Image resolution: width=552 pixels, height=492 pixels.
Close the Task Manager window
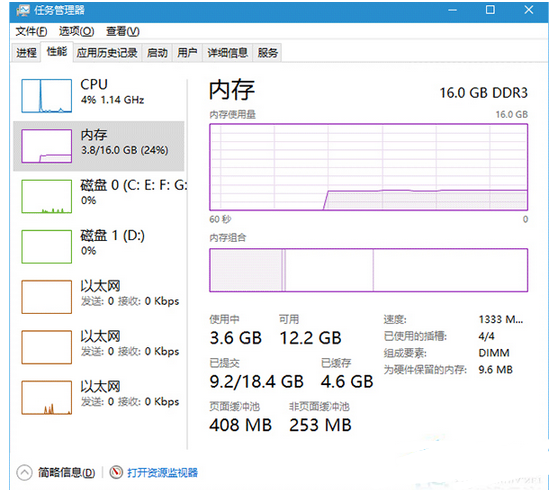pyautogui.click(x=529, y=10)
